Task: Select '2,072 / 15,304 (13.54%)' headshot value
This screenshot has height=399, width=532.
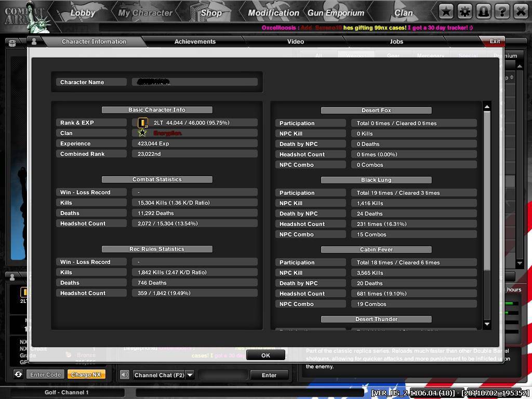Action: click(167, 223)
